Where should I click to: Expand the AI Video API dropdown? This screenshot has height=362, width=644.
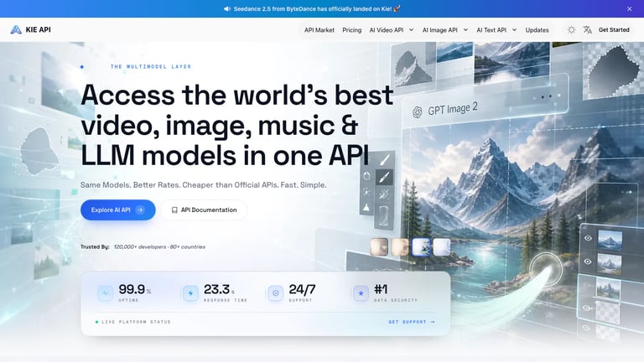click(392, 30)
